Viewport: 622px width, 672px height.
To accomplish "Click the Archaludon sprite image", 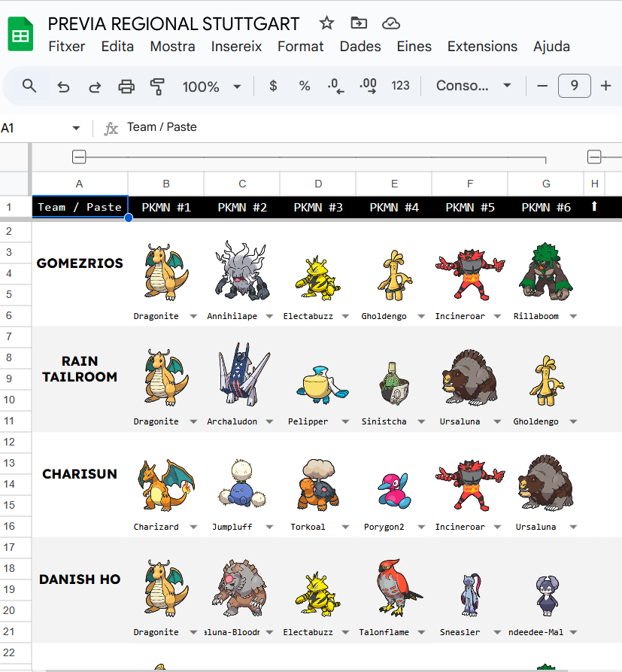I will point(244,374).
